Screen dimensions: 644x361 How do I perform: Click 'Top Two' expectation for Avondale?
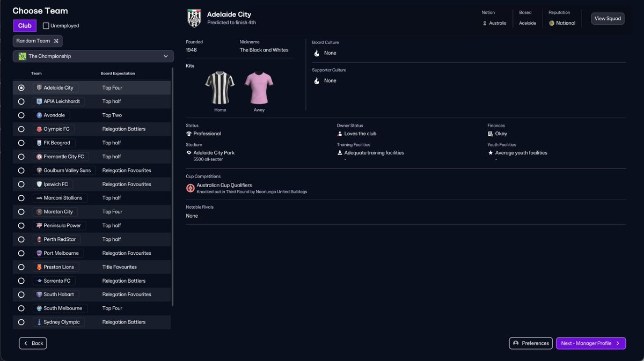(x=112, y=115)
